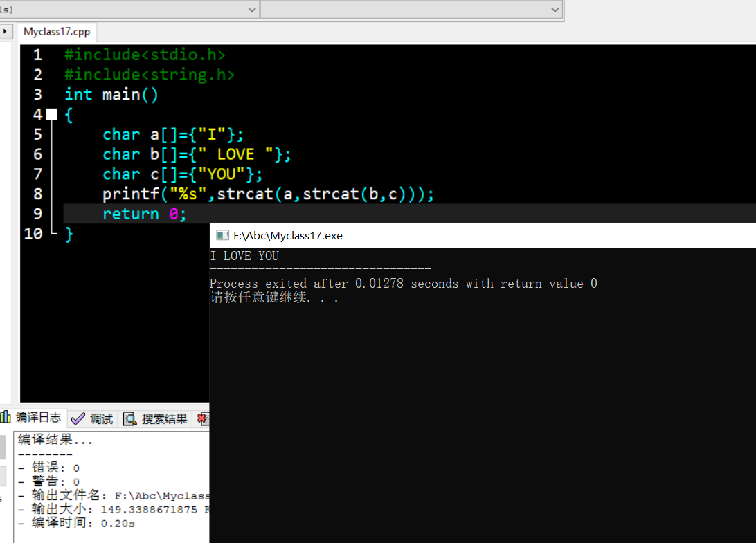The width and height of the screenshot is (756, 543).
Task: Click line number 10 in the gutter
Action: point(33,234)
